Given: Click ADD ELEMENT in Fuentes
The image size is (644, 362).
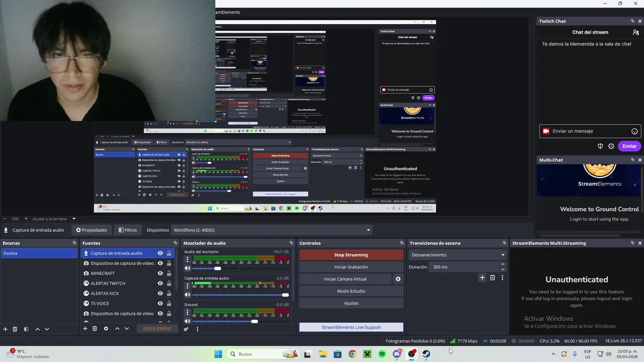Looking at the screenshot, I should tap(157, 329).
